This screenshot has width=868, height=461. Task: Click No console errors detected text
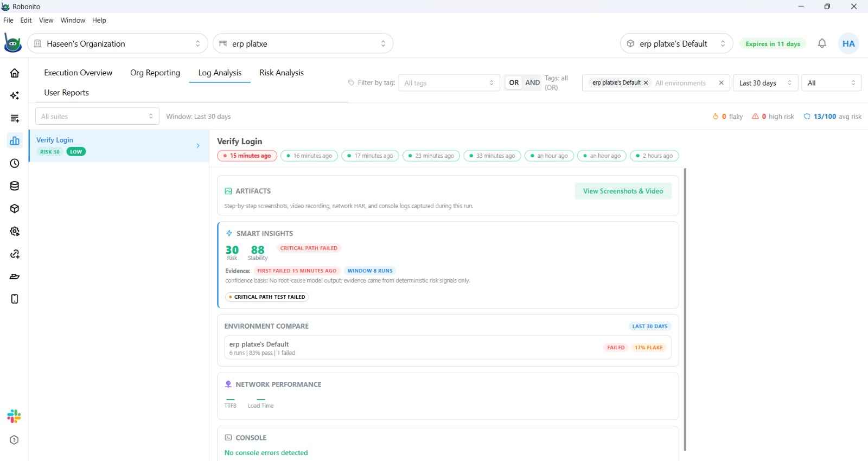[266, 453]
